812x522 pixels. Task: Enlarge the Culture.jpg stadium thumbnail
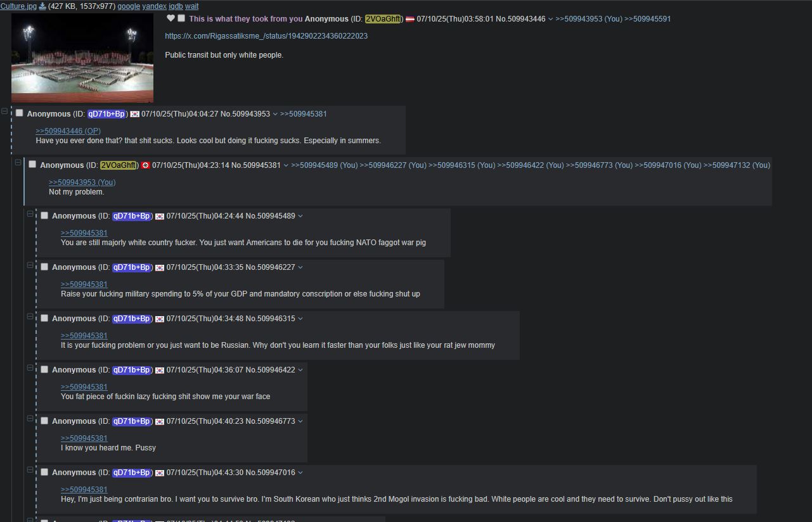(x=82, y=58)
